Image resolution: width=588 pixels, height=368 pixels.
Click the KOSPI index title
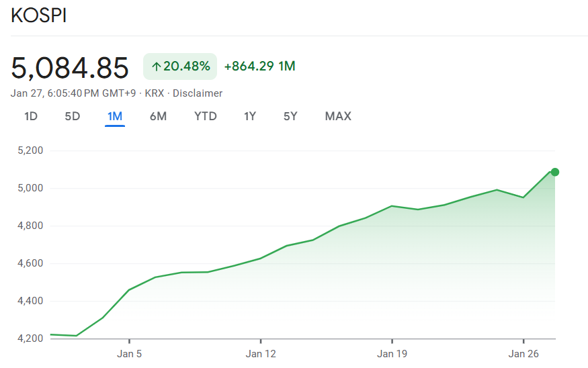pos(39,17)
